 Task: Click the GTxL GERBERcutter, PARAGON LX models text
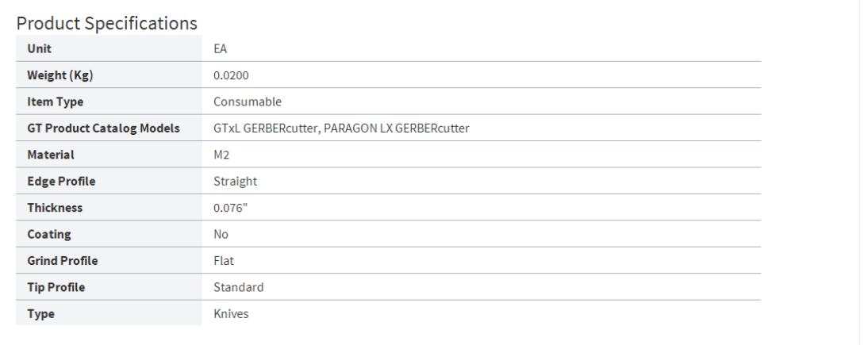click(341, 128)
